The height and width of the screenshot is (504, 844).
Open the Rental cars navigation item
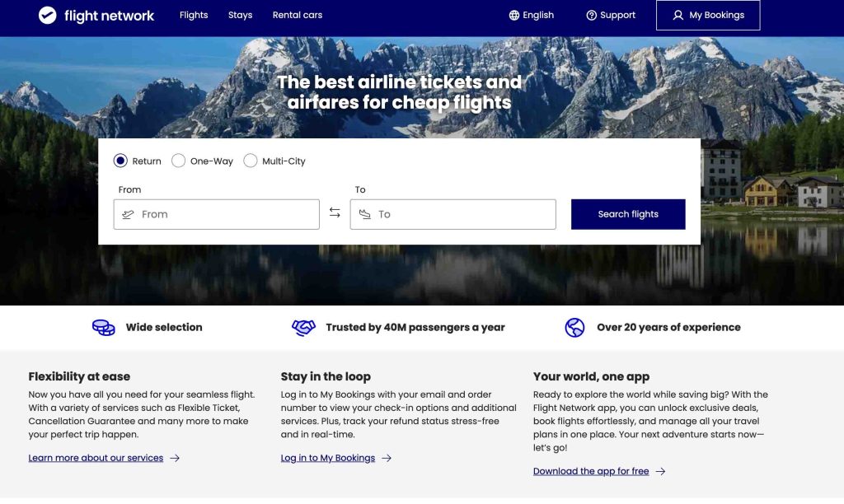tap(297, 15)
